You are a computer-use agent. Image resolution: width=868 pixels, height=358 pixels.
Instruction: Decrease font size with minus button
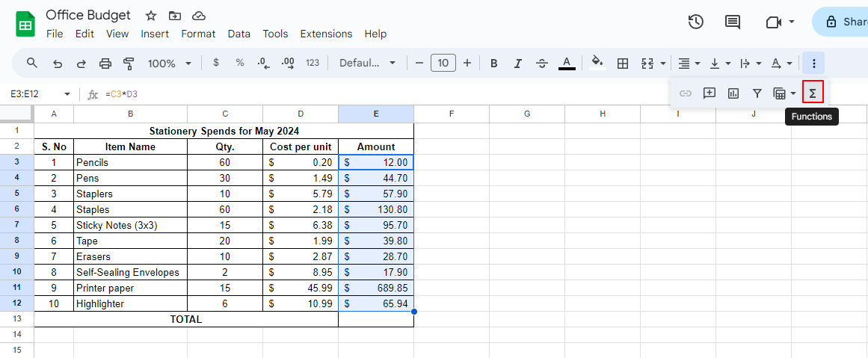tap(419, 63)
